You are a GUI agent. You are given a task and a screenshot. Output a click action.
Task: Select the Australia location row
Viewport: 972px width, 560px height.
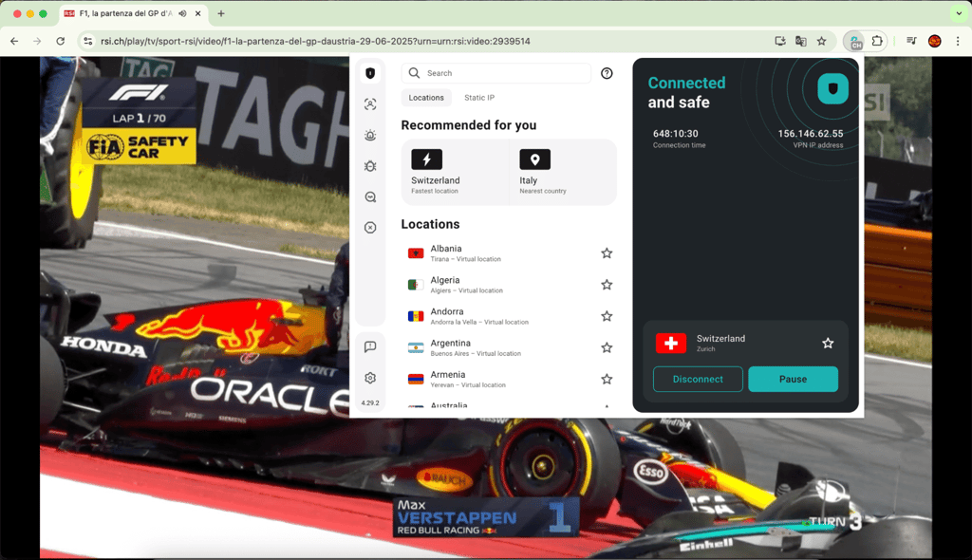click(509, 404)
